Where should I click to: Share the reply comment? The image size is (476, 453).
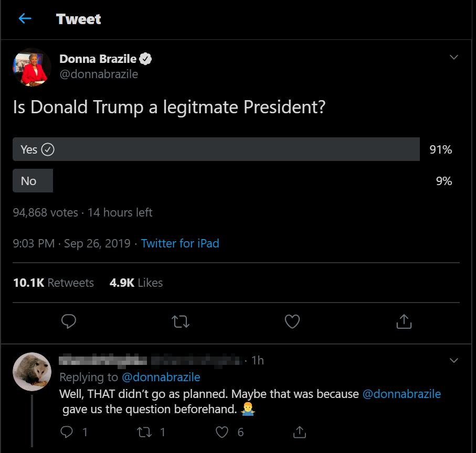coord(299,432)
